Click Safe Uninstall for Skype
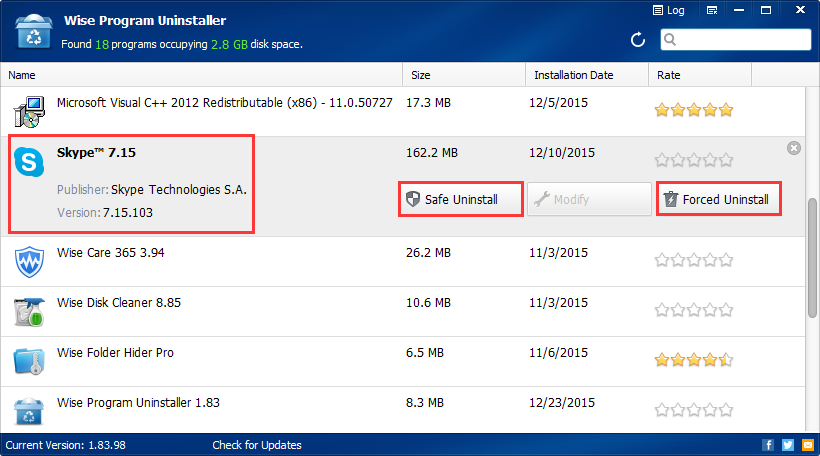The width and height of the screenshot is (820, 456). [461, 199]
